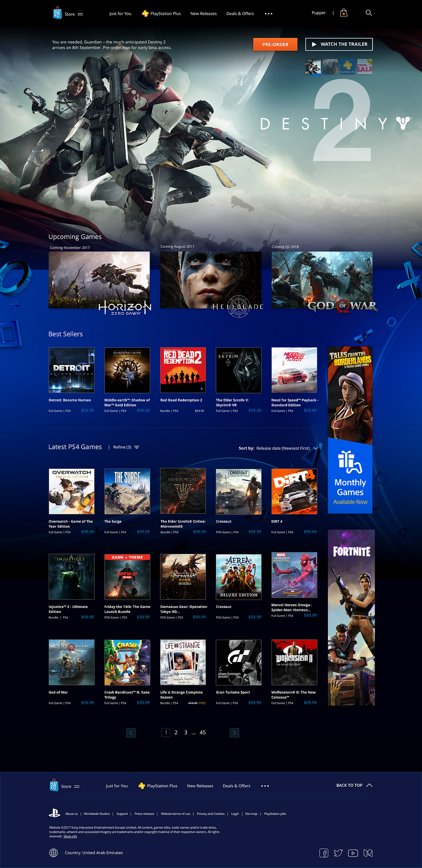422x868 pixels.
Task: Open Overwatch Game of the Year cover
Action: (72, 491)
